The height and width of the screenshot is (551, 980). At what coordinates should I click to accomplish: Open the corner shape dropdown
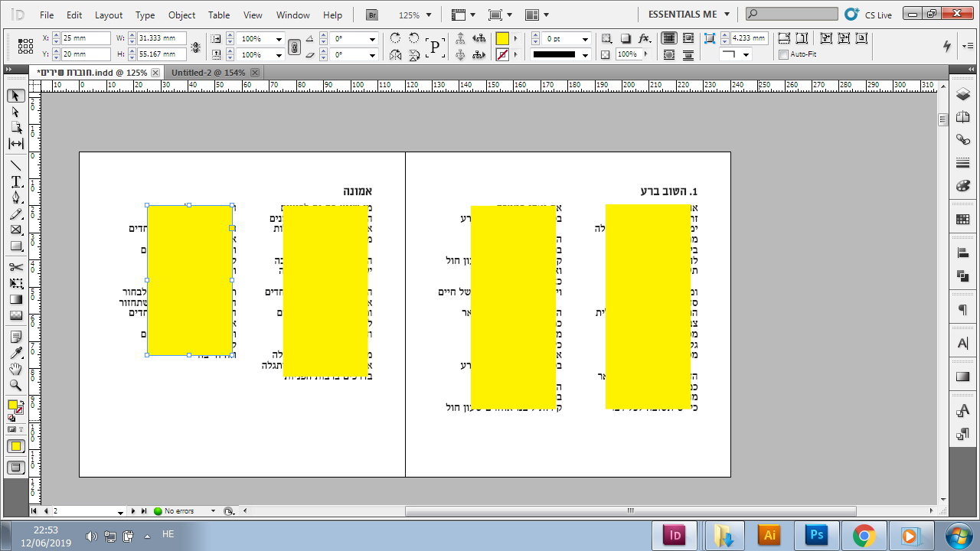(x=746, y=55)
